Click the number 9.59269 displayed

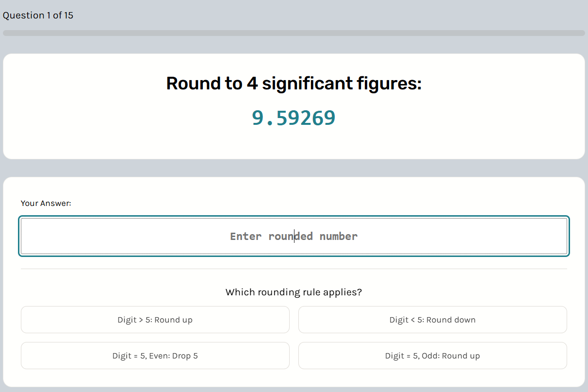tap(294, 117)
